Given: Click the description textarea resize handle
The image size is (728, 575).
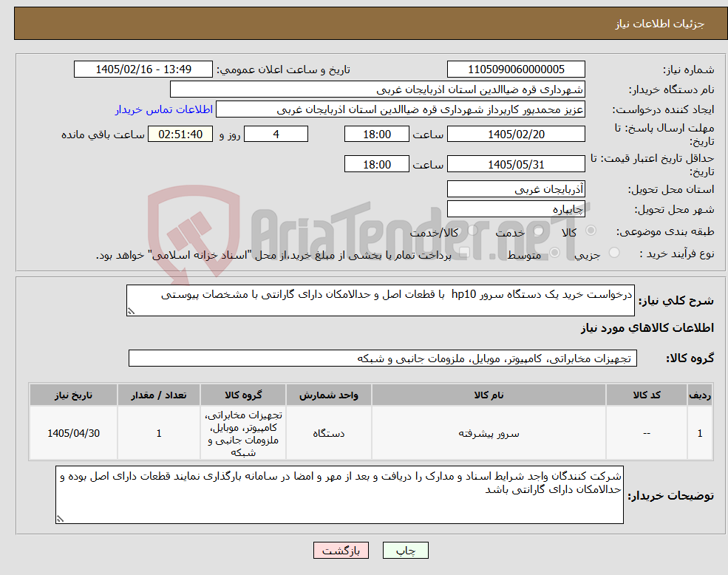Looking at the screenshot, I should [x=131, y=312].
